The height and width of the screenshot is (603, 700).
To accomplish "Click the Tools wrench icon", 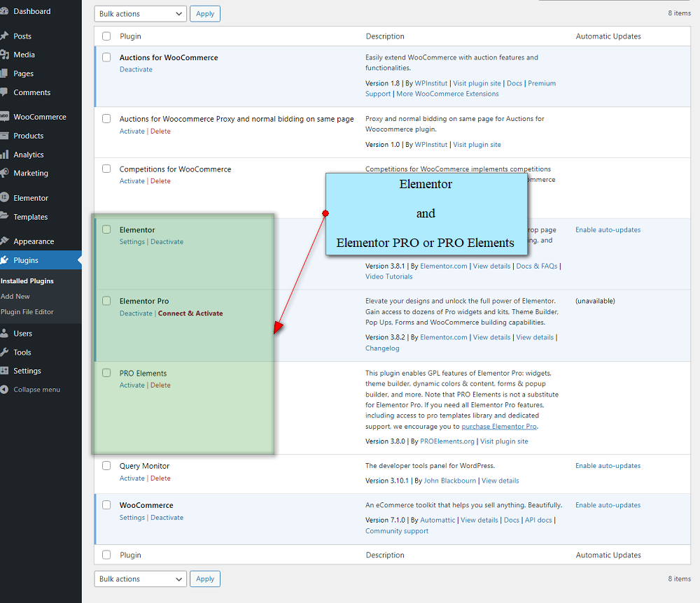I will tap(4, 353).
